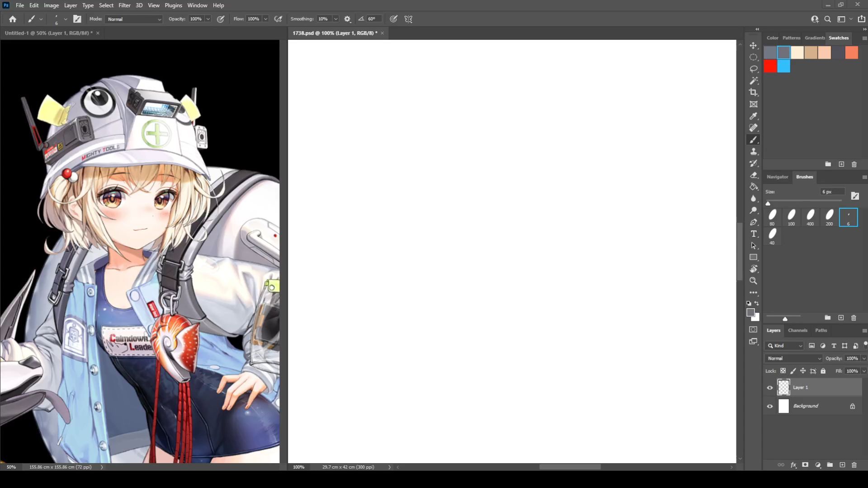
Task: Toggle pressure for brush size
Action: (x=394, y=19)
